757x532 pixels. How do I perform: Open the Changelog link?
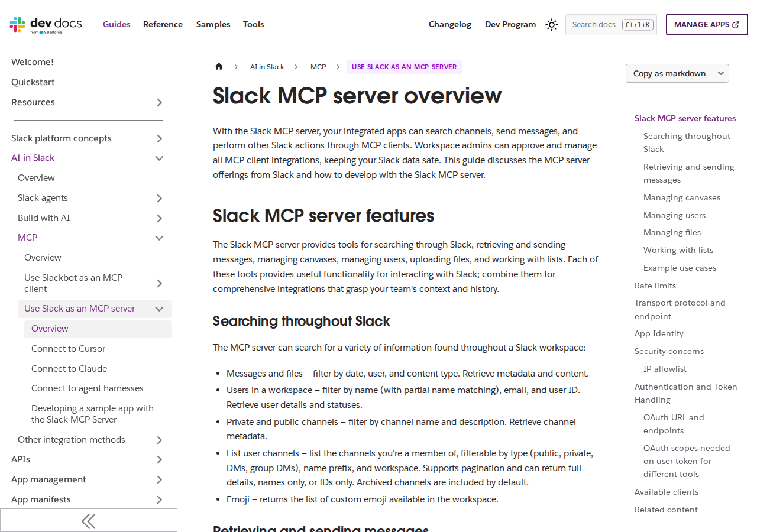[450, 24]
